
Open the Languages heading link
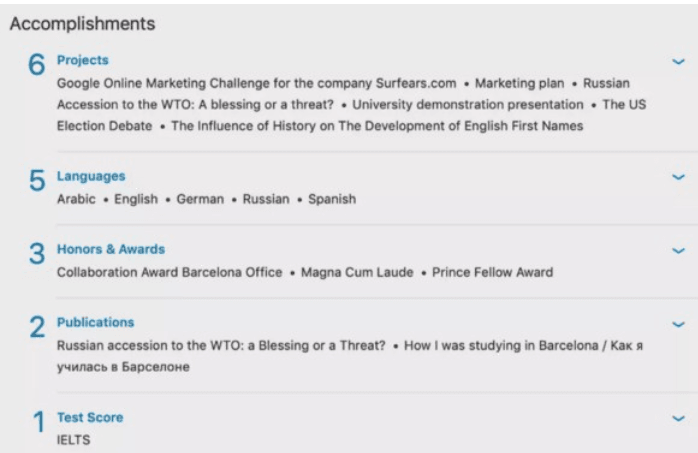point(91,176)
